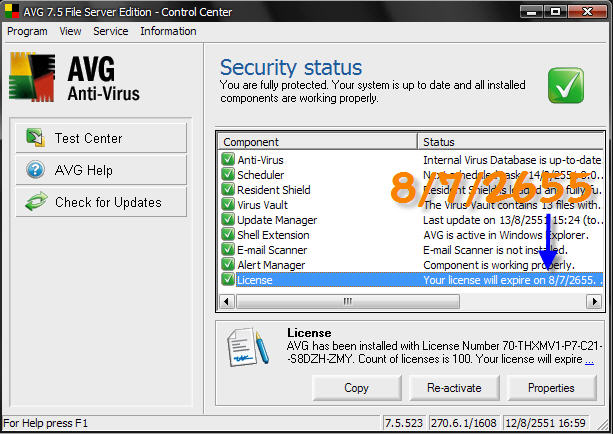This screenshot has height=434, width=613.
Task: Select the Scheduler component row
Action: 410,175
